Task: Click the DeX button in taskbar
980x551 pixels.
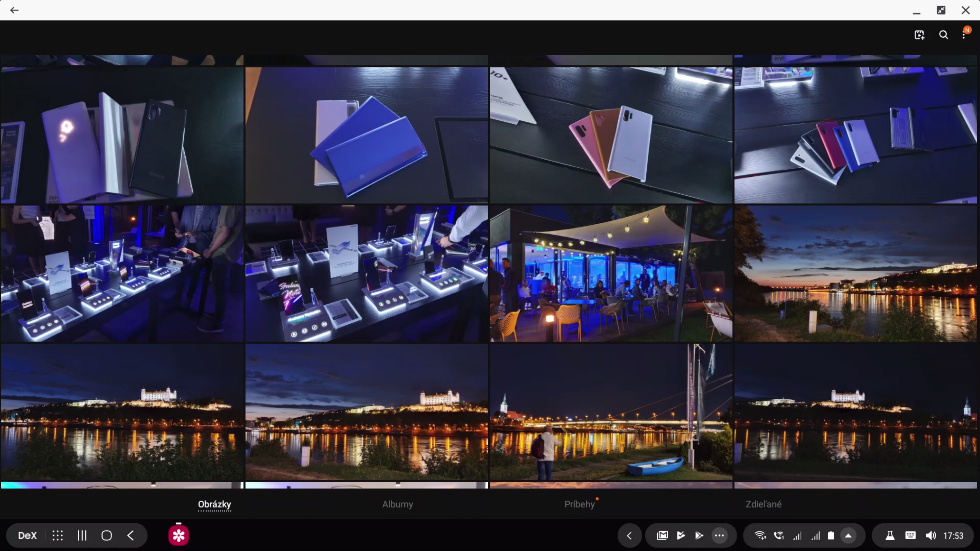Action: click(x=27, y=535)
